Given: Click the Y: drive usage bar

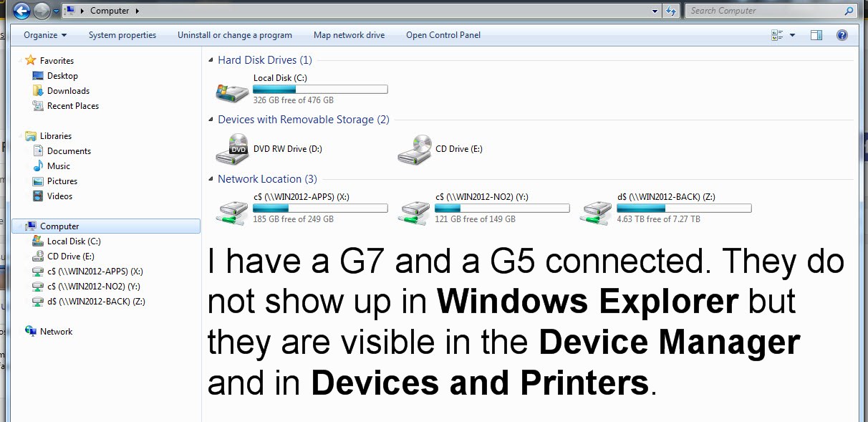Looking at the screenshot, I should [x=502, y=208].
